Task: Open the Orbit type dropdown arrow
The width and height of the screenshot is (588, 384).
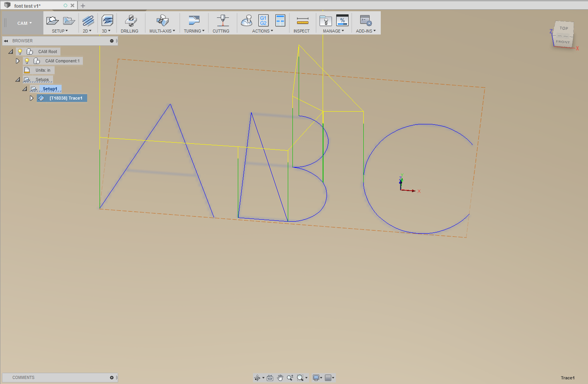Action: [263, 378]
